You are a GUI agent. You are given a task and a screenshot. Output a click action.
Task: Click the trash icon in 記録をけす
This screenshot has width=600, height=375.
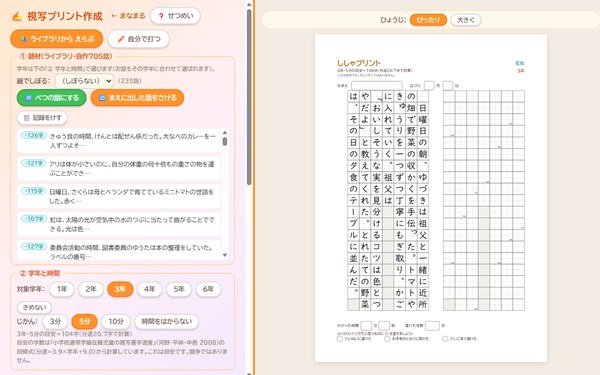click(26, 118)
